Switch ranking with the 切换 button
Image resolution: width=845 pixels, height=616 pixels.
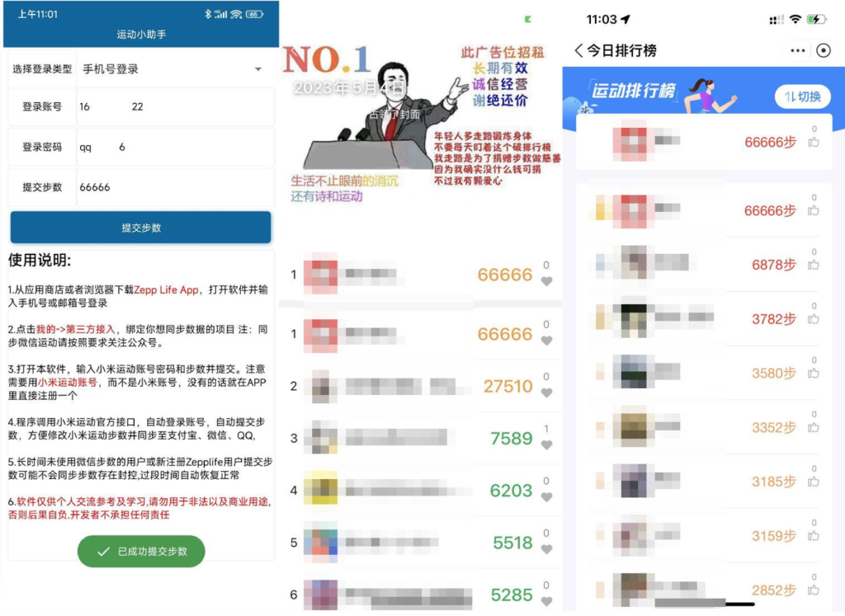point(802,97)
